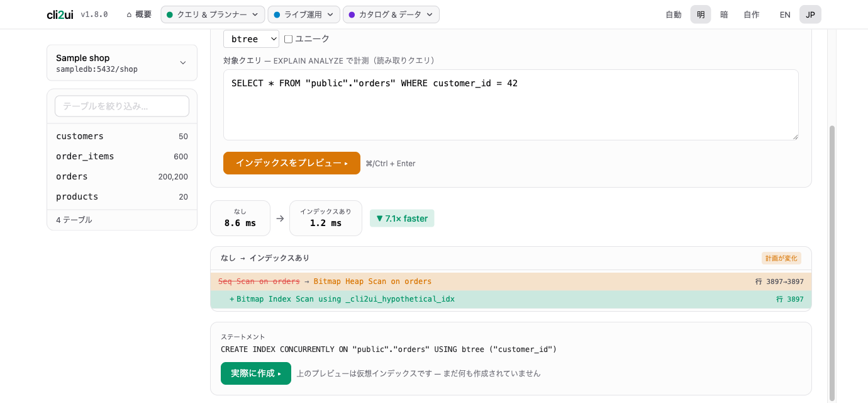Click the CREATE INDEX CONCURRENTLY statement text
Viewport: 868px width, 403px height.
389,349
